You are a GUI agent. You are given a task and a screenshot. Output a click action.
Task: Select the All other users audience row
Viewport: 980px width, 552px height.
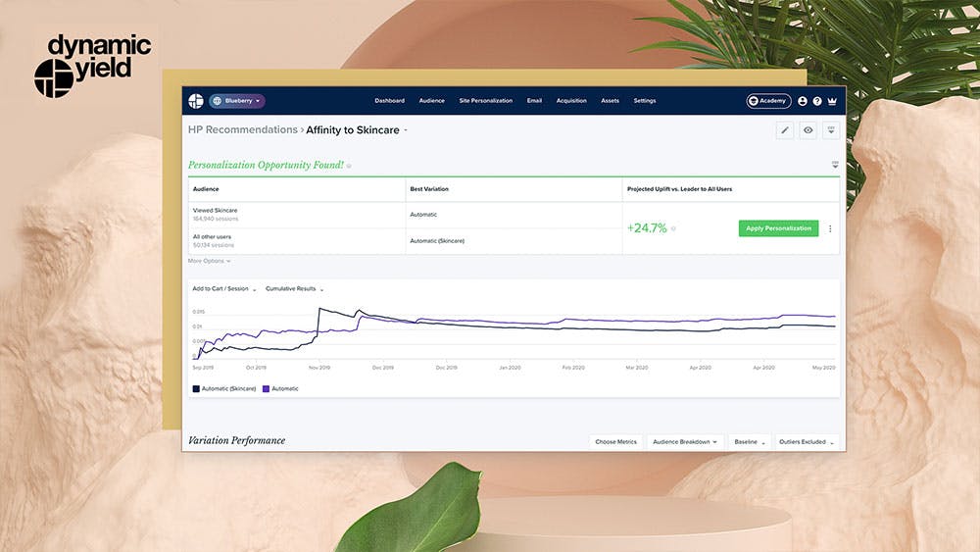point(297,240)
